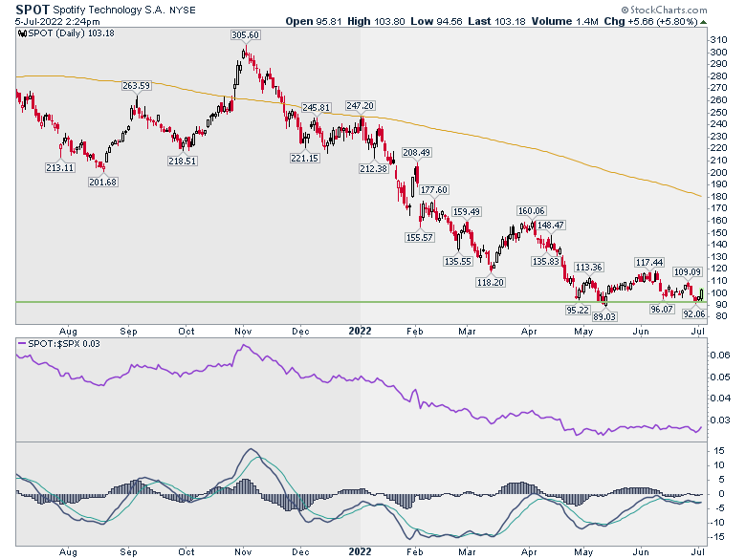Click the latest green candlestick near Jul
The image size is (746, 560).
pyautogui.click(x=702, y=294)
